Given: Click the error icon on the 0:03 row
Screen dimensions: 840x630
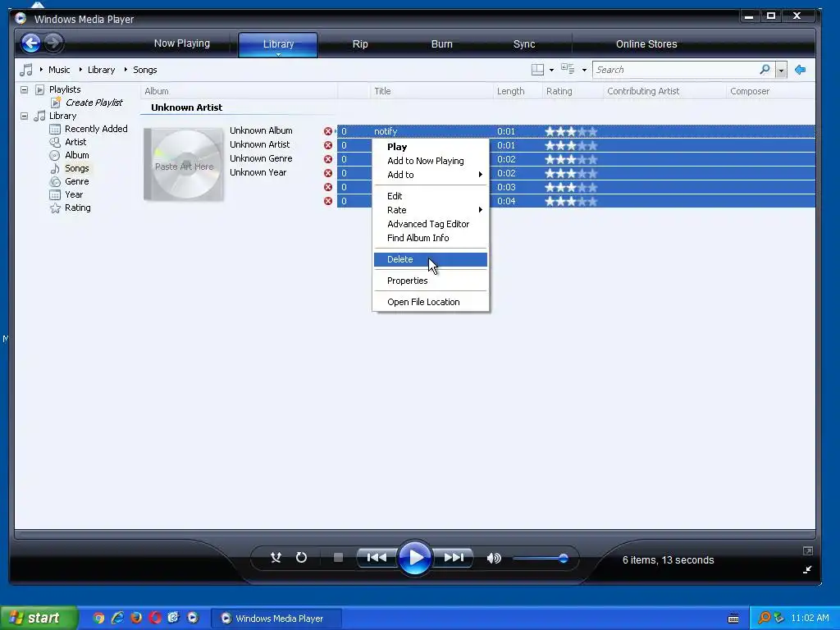Looking at the screenshot, I should 328,187.
